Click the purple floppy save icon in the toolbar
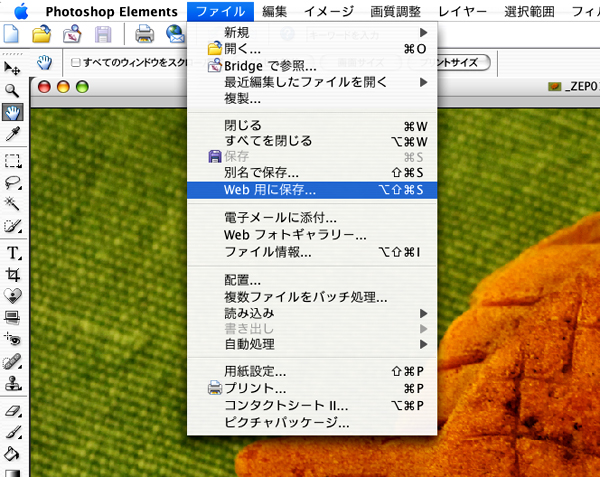Viewport: 600px width, 477px height. coord(103,34)
